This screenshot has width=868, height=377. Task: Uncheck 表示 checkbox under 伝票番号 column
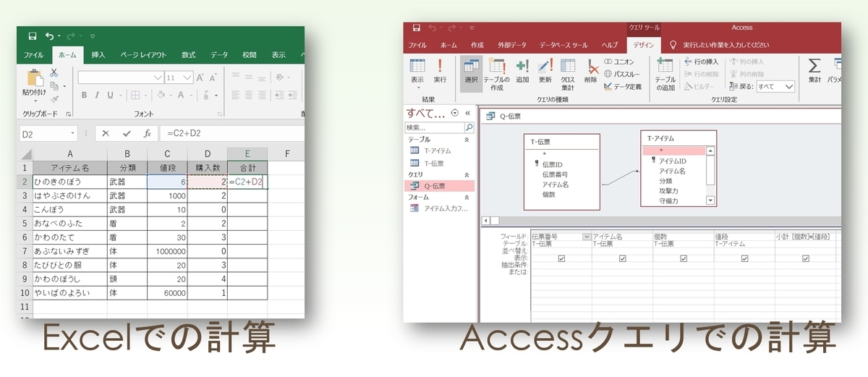[x=562, y=258]
